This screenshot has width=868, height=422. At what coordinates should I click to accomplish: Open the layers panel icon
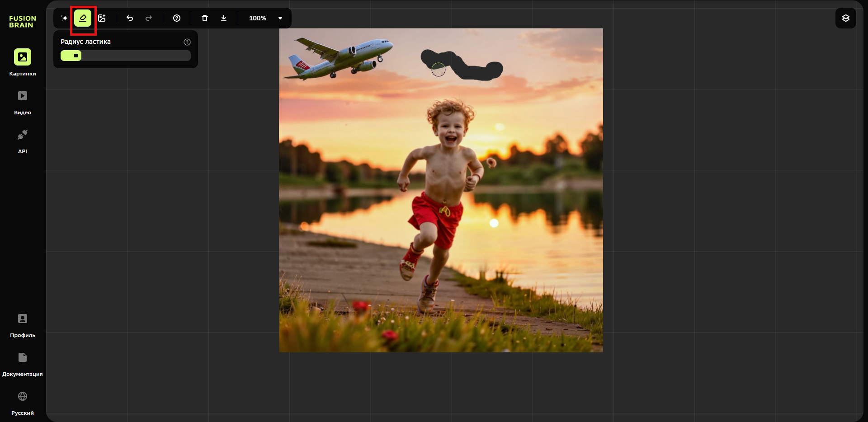(845, 18)
